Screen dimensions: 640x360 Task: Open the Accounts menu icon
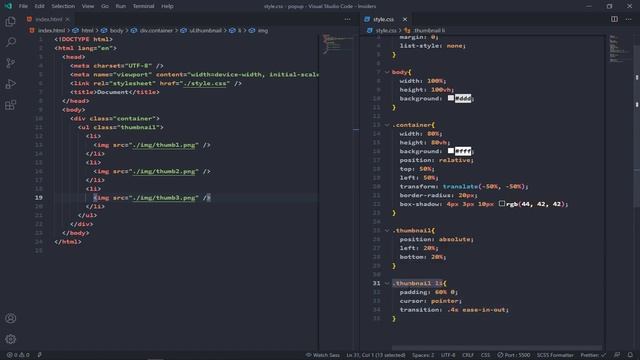pyautogui.click(x=11, y=318)
